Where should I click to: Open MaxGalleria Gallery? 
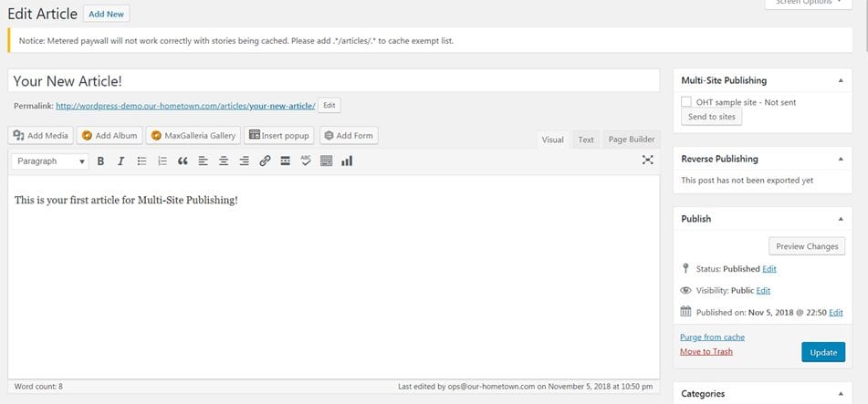pyautogui.click(x=193, y=136)
